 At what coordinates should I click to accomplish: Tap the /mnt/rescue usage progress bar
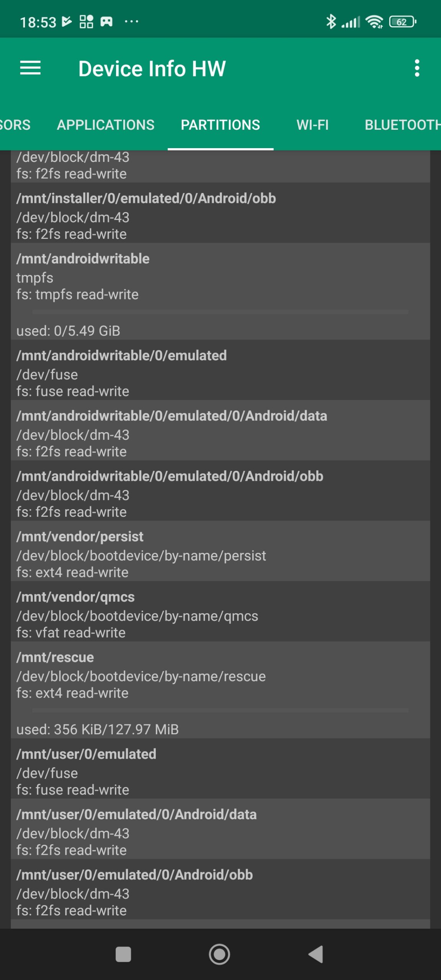pos(220,710)
